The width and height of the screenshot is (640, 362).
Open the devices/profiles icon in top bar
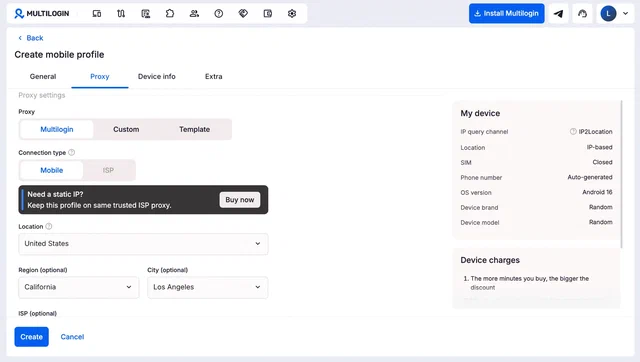97,13
